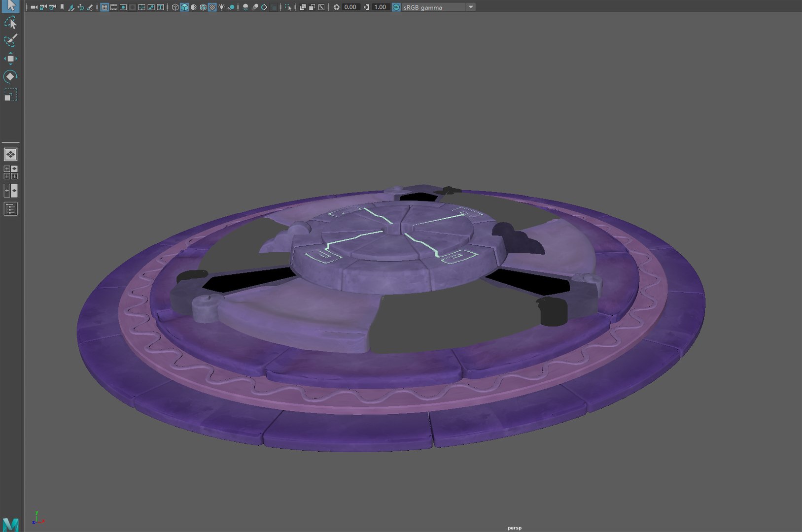
Task: Choose the Paint Selection tool
Action: [10, 40]
